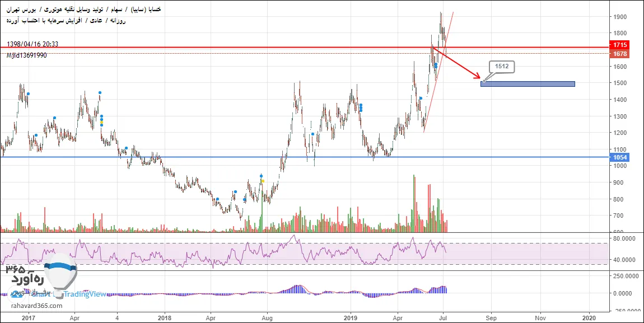Image resolution: width=644 pixels, height=323 pixels.
Task: Select the blue target zone rectangle
Action: 528,84
